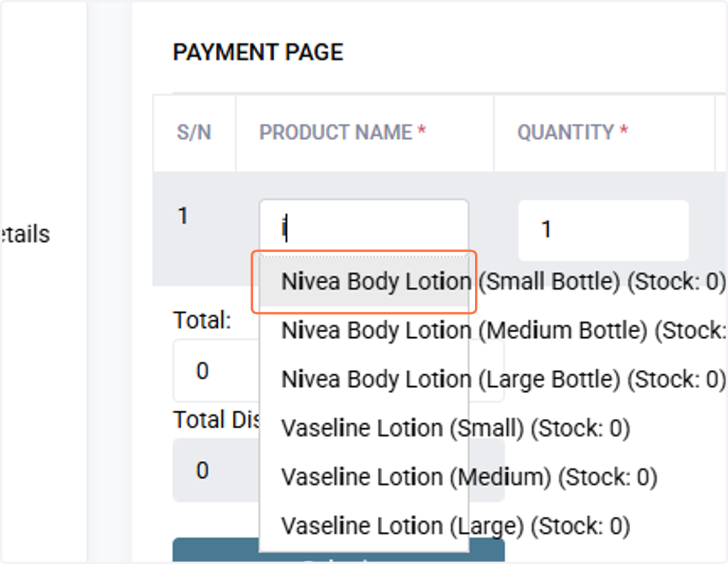The width and height of the screenshot is (728, 564).
Task: Click the PAYMENT PAGE heading
Action: [258, 52]
